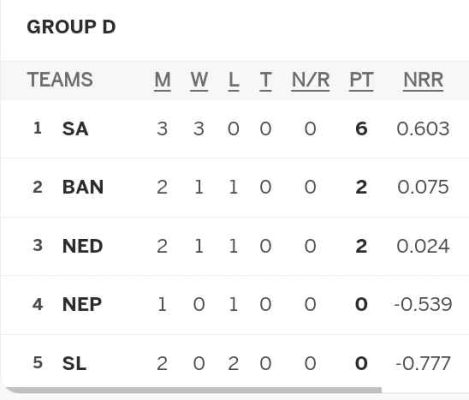The image size is (469, 400).
Task: Click the W wins column header
Action: pyautogui.click(x=199, y=81)
